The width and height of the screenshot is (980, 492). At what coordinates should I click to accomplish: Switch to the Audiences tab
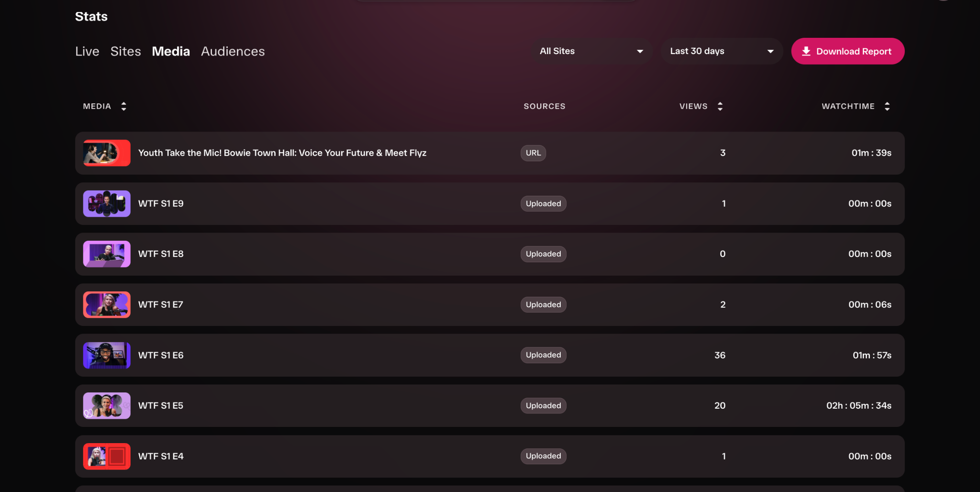(233, 51)
